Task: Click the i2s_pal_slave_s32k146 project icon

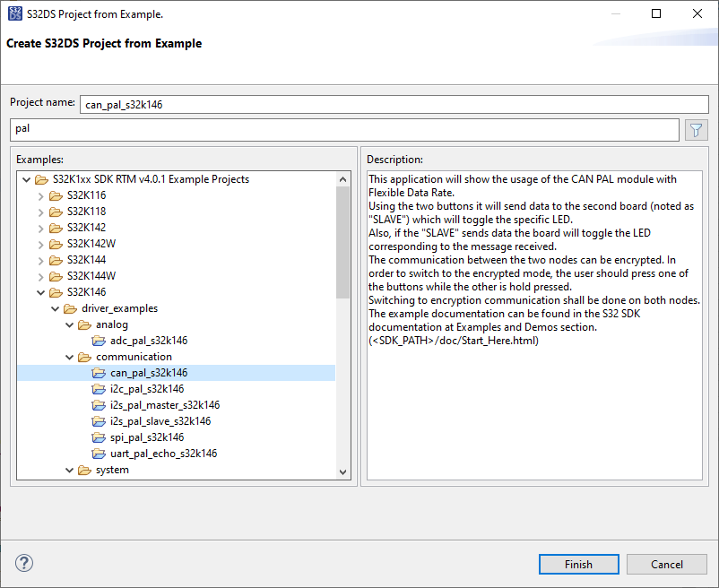Action: coord(99,421)
